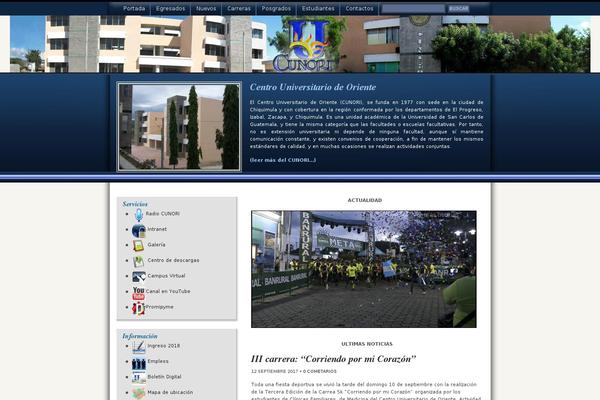
Task: Open the Radio CUNORI link
Action: click(163, 214)
